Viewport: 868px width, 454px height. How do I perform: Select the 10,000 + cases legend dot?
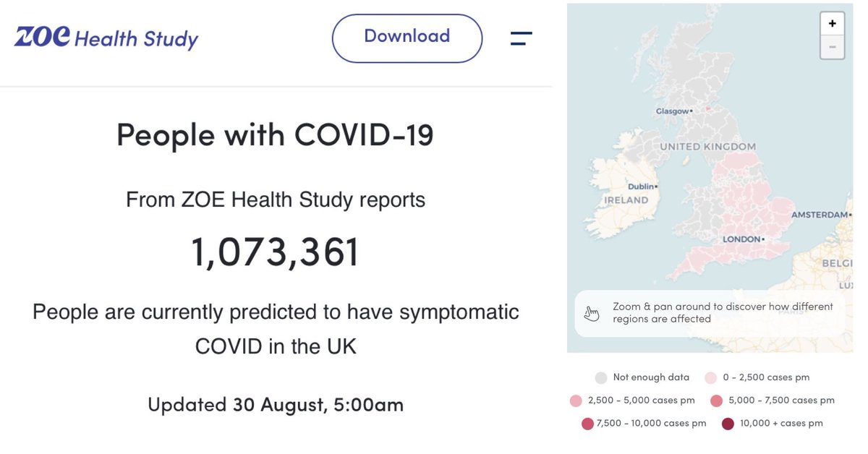coord(727,424)
